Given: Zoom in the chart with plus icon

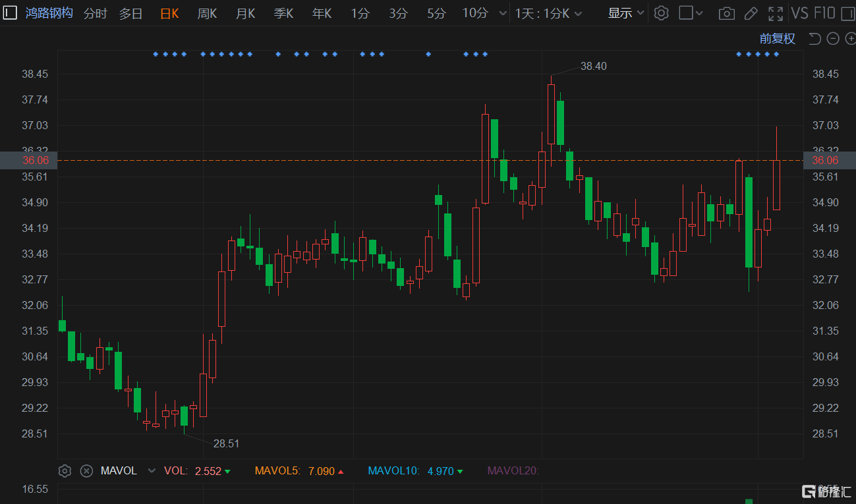Looking at the screenshot, I should [x=850, y=39].
